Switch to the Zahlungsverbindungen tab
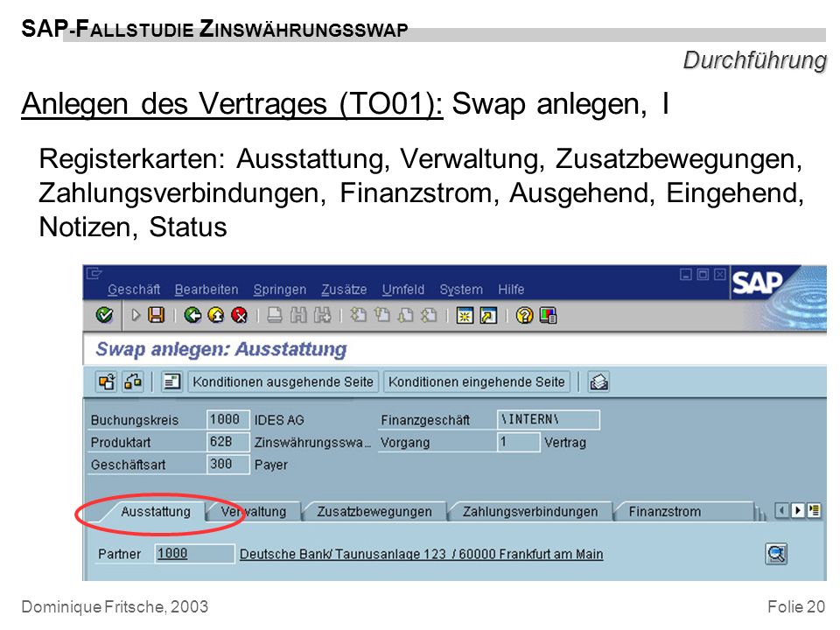Screen dimensions: 840x630 click(530, 512)
